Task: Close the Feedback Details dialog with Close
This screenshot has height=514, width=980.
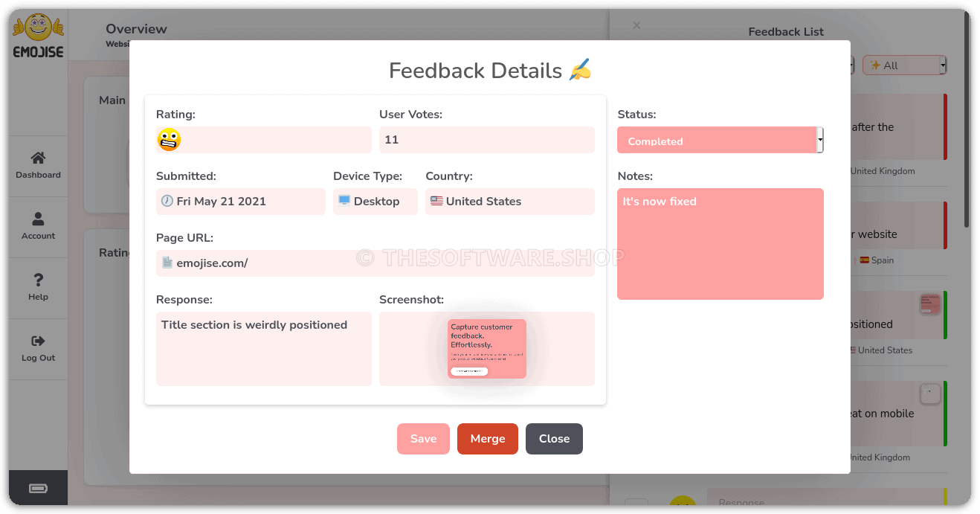Action: (554, 439)
